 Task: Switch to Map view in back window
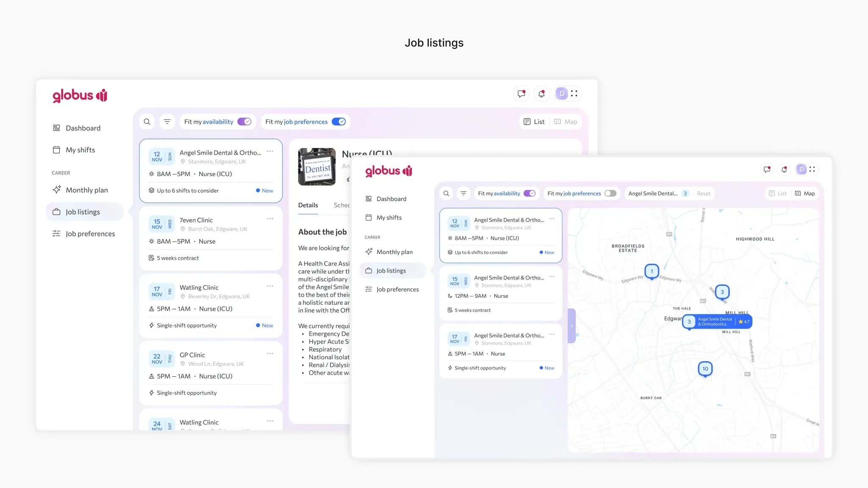pos(566,122)
